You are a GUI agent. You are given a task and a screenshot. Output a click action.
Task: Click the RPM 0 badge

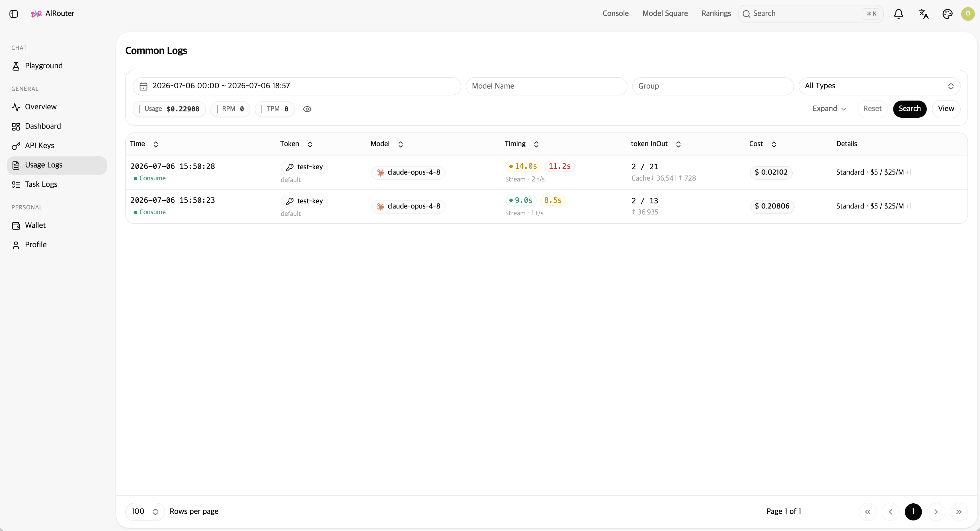(x=230, y=109)
